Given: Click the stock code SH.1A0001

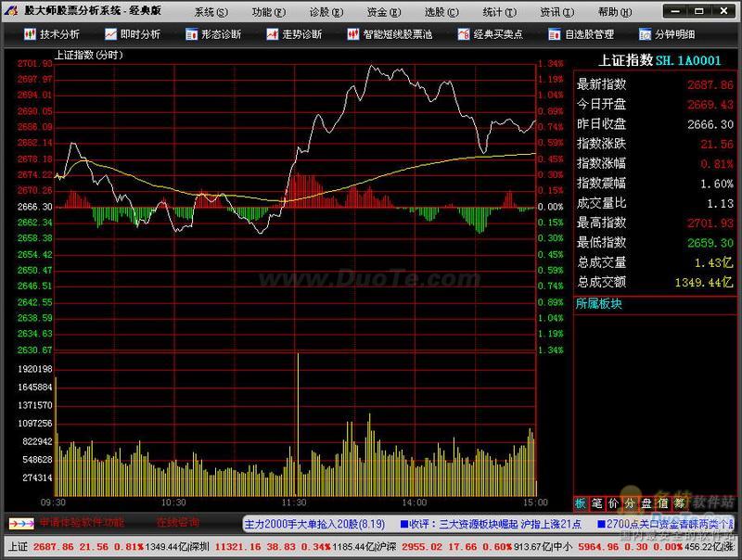Looking at the screenshot, I should pyautogui.click(x=688, y=60).
